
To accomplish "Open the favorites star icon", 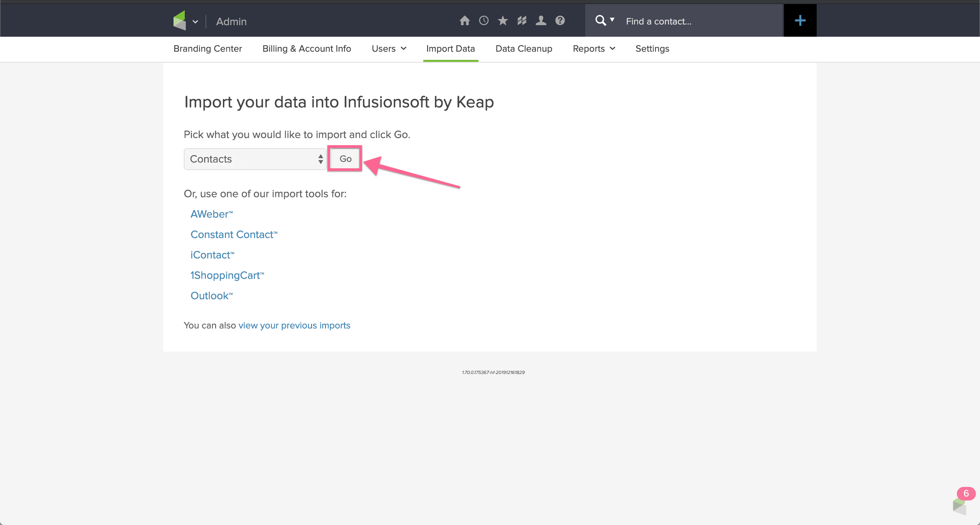I will click(503, 20).
